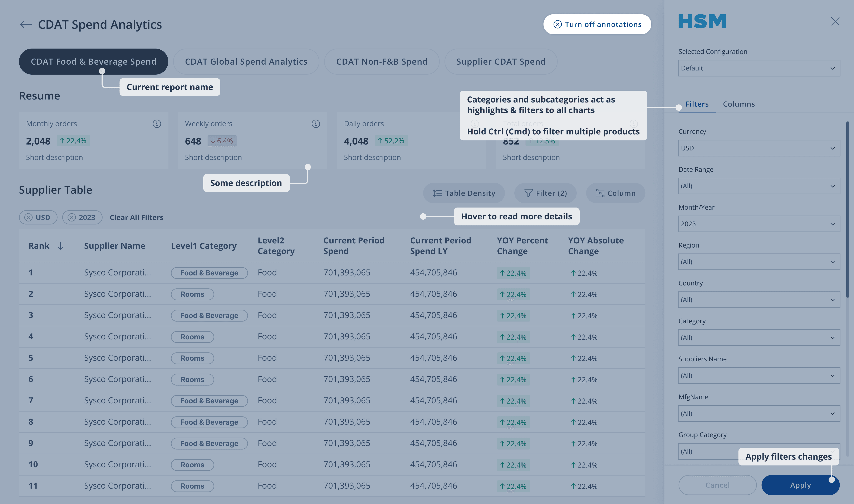Open the Filter (2) button
Image resolution: width=854 pixels, height=504 pixels.
(x=545, y=193)
